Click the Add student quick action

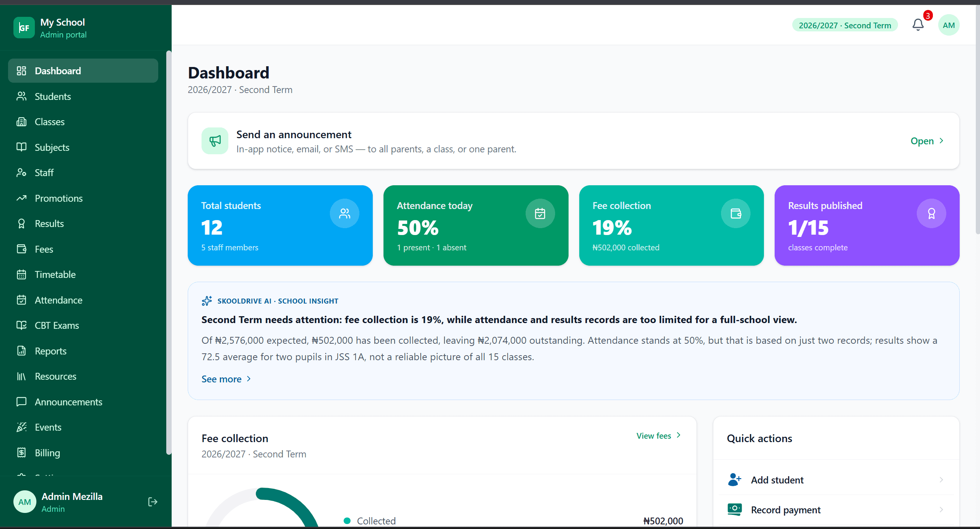[x=836, y=480]
